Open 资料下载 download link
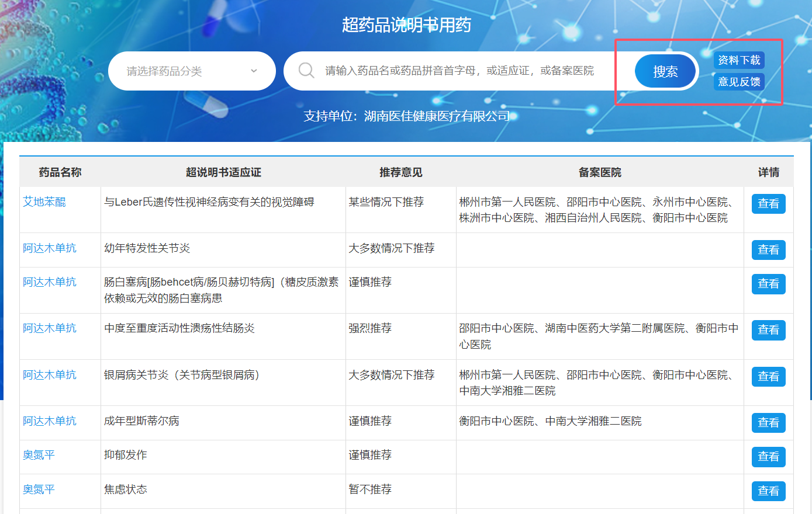The height and width of the screenshot is (514, 812). (739, 60)
